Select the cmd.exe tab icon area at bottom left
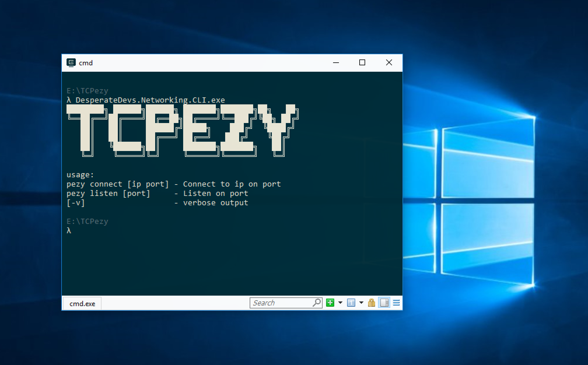Viewport: 588px width, 365px height. (83, 303)
